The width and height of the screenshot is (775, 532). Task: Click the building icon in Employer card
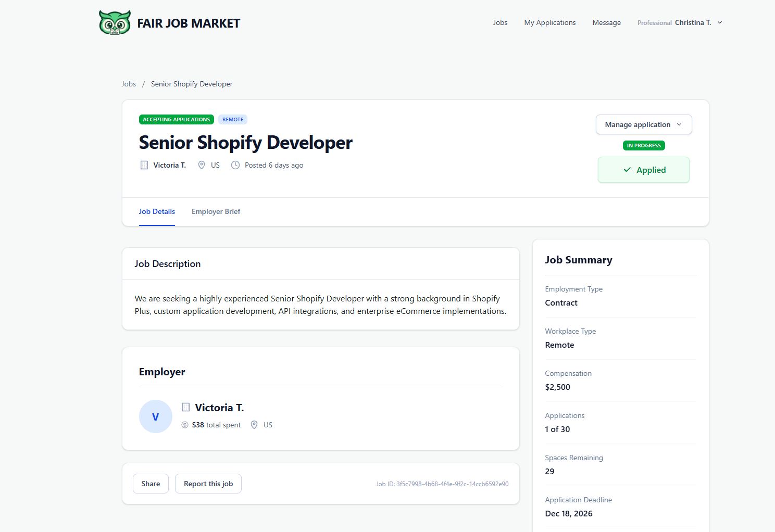tap(186, 407)
